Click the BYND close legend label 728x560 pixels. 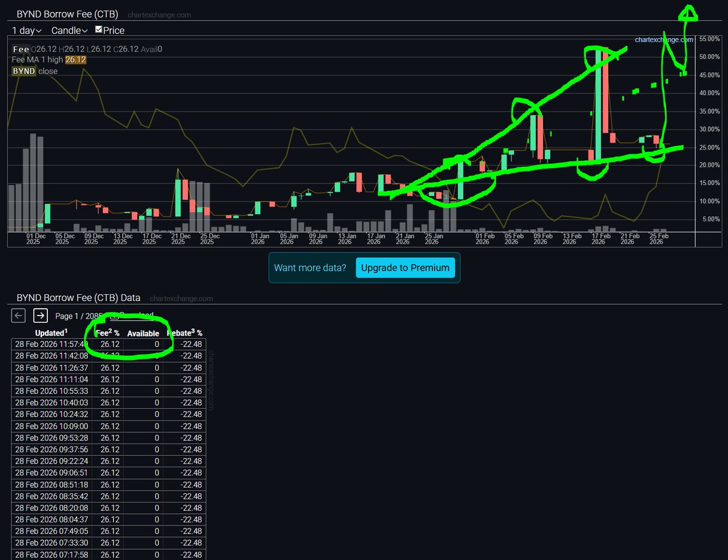[x=35, y=71]
